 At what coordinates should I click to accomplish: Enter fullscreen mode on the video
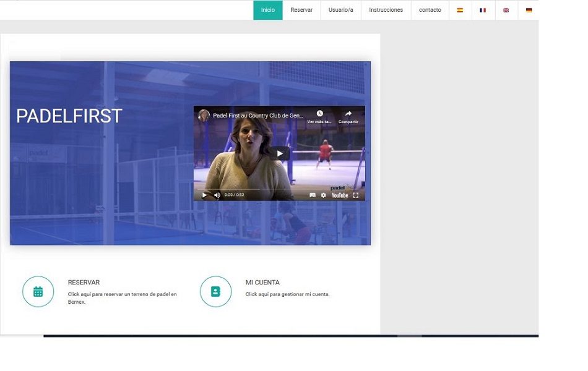[x=356, y=195]
